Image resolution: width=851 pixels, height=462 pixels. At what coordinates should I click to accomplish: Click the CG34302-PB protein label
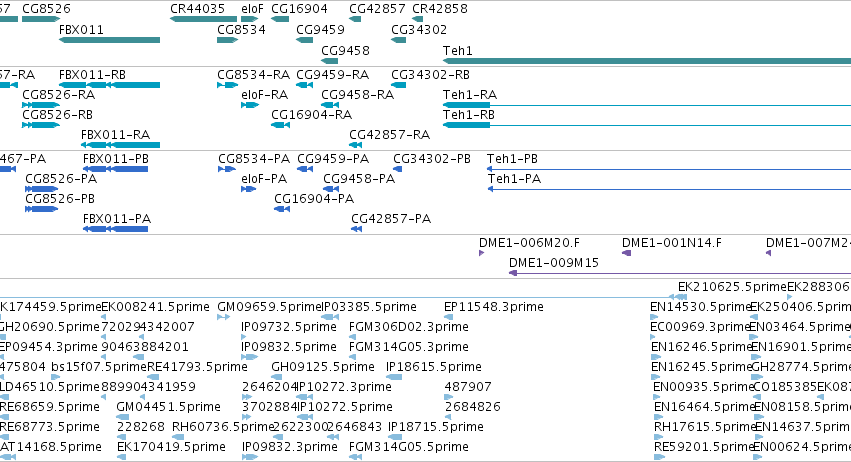pyautogui.click(x=432, y=159)
